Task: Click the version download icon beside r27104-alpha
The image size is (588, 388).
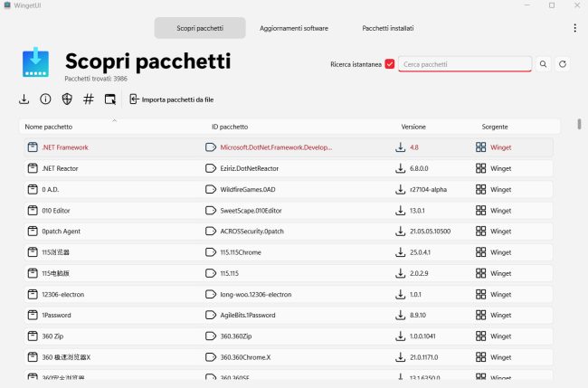Action: (400, 189)
